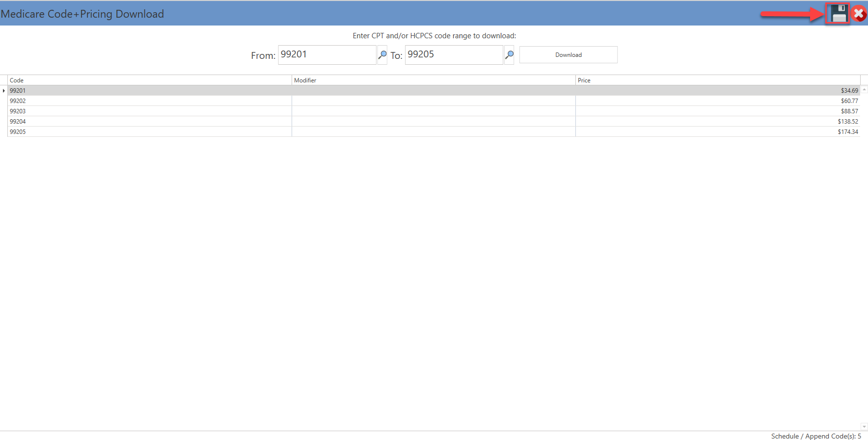Viewport: 868px width, 440px height.
Task: Click price cell $60.77
Action: [718, 101]
